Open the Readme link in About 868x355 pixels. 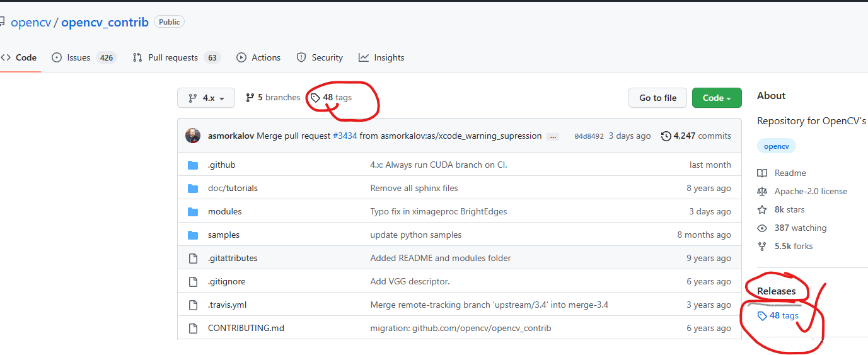[x=790, y=173]
